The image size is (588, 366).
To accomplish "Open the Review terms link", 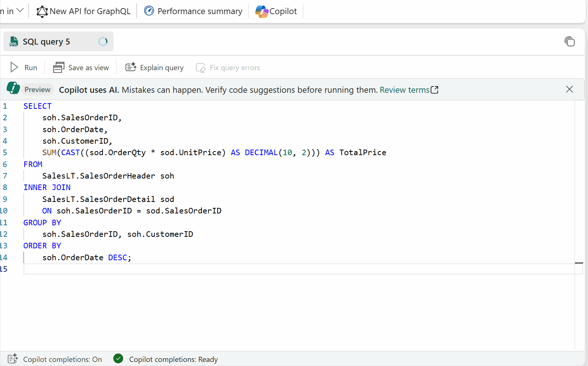I will click(x=404, y=90).
